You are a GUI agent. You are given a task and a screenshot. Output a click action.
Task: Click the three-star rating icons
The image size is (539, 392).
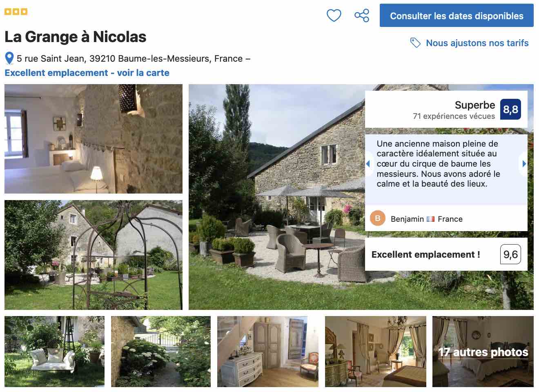point(16,11)
